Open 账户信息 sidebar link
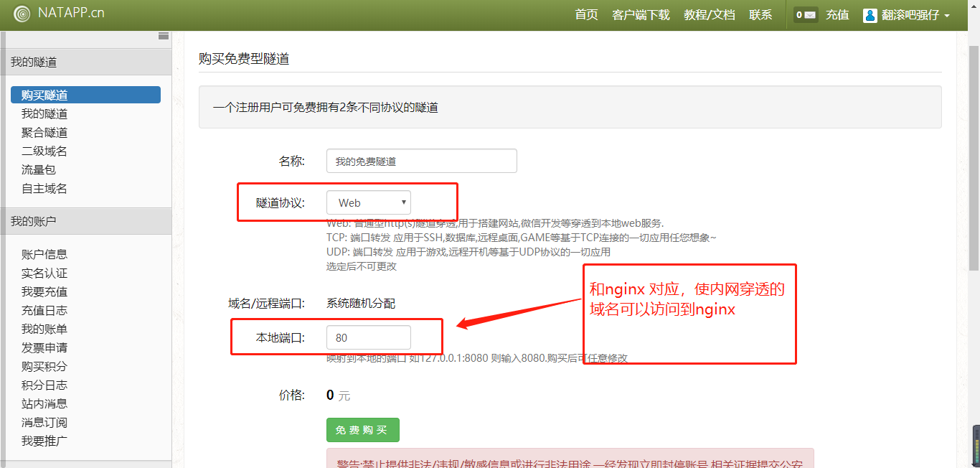This screenshot has height=468, width=980. pos(44,254)
